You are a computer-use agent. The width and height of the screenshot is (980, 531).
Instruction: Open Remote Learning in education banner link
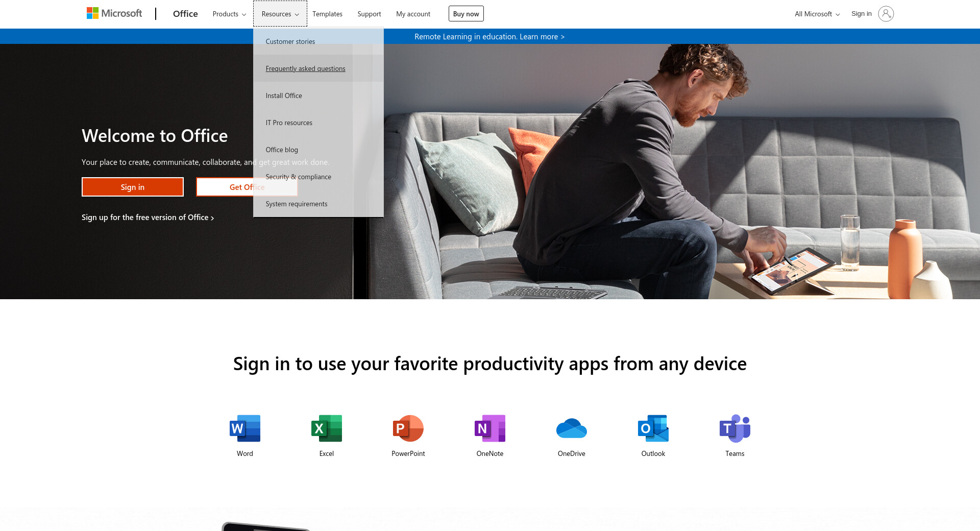click(x=489, y=37)
